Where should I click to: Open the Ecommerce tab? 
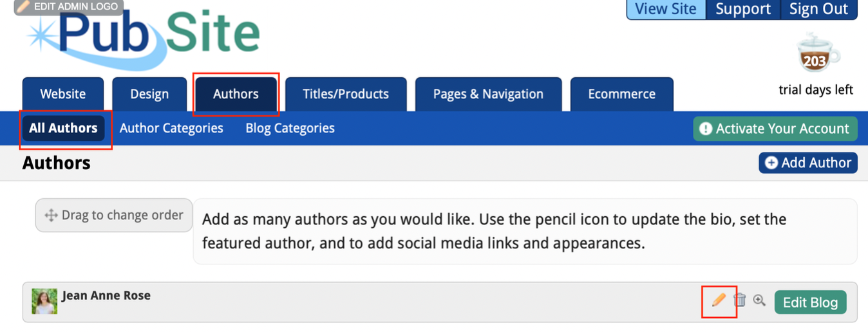pos(621,94)
